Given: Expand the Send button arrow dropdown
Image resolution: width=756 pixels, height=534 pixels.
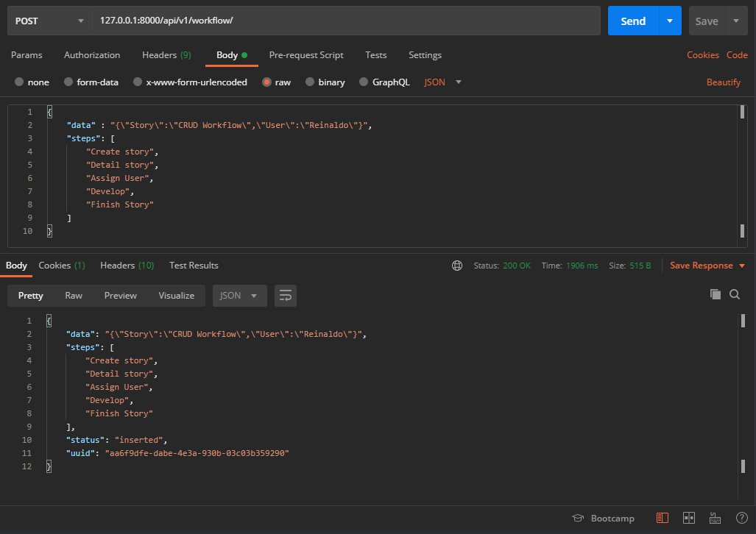Looking at the screenshot, I should point(670,21).
